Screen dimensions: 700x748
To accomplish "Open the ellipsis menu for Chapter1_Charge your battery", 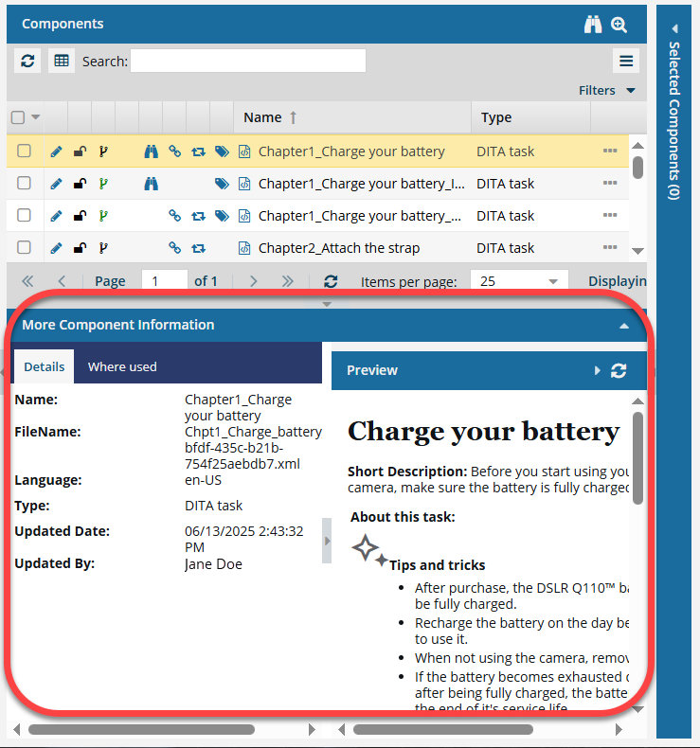I will (609, 151).
